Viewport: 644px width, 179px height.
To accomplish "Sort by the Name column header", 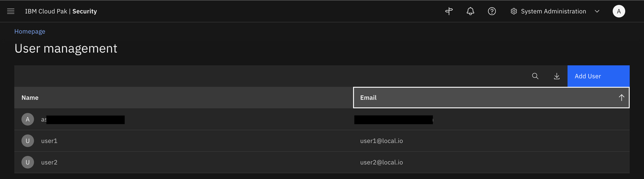I will click(30, 98).
